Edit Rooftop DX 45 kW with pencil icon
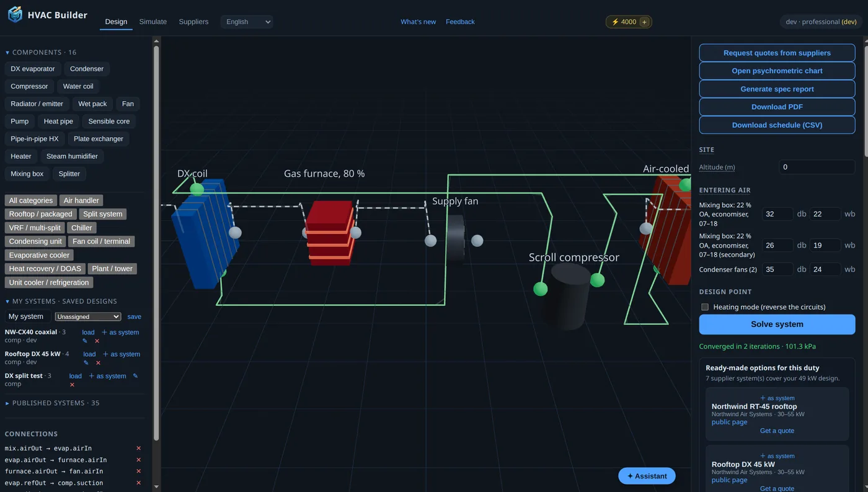This screenshot has width=868, height=492. [x=86, y=362]
